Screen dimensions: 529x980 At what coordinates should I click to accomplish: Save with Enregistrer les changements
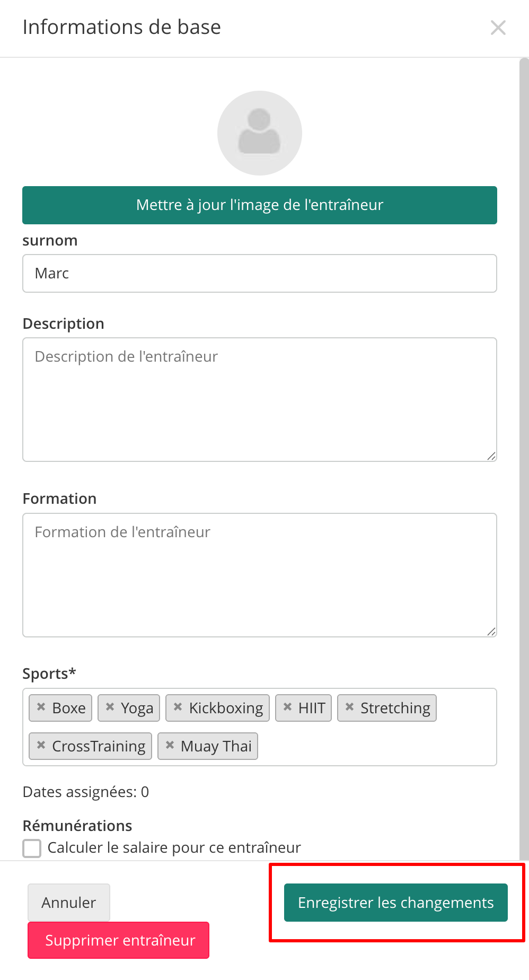tap(396, 903)
